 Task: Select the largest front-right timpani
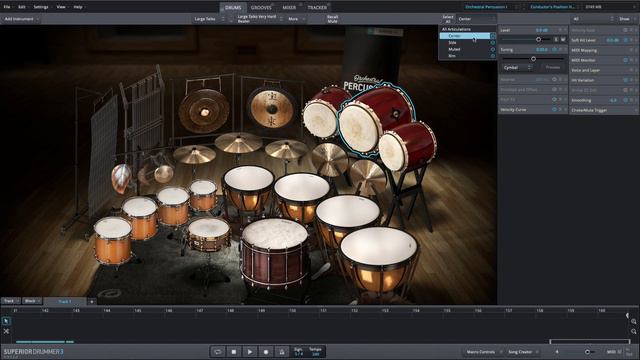[379, 259]
